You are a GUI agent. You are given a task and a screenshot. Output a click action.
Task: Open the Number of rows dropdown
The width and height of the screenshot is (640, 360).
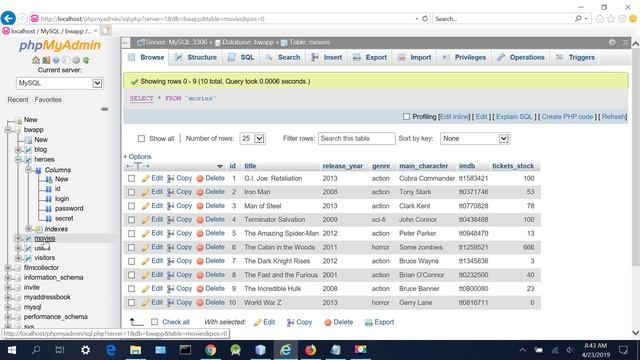pyautogui.click(x=253, y=139)
